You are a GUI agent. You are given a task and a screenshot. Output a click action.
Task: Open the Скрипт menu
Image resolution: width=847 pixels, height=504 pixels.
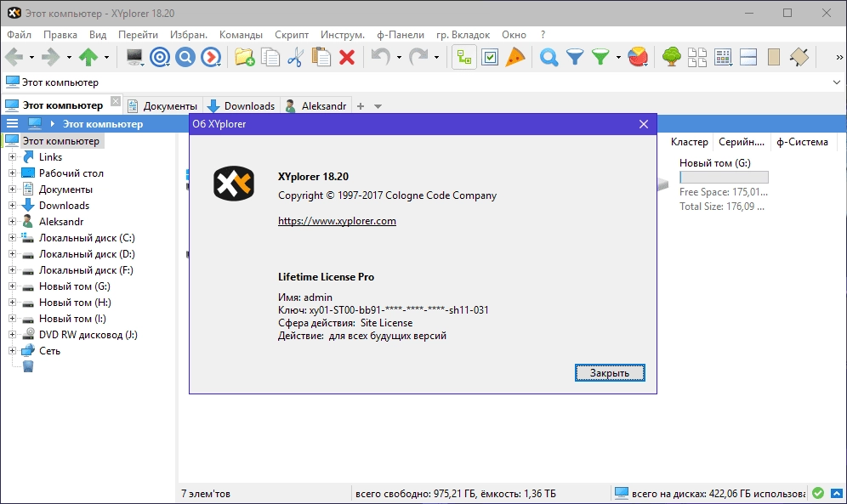click(x=292, y=35)
